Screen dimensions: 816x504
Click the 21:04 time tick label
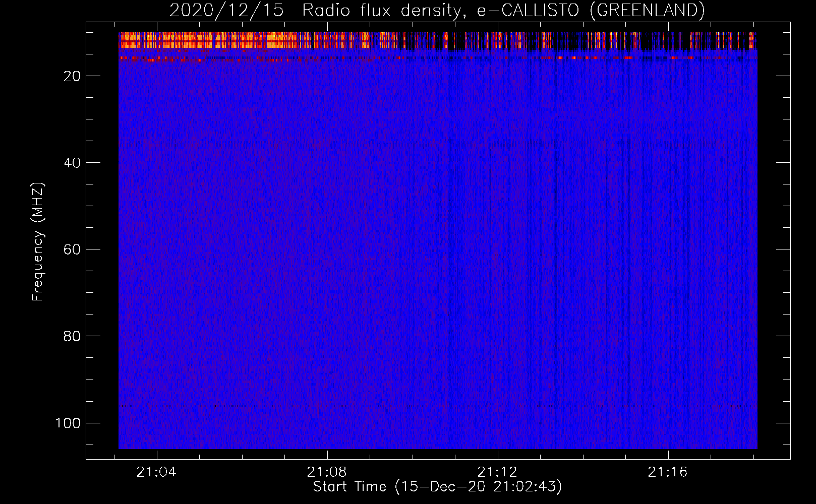pyautogui.click(x=156, y=472)
